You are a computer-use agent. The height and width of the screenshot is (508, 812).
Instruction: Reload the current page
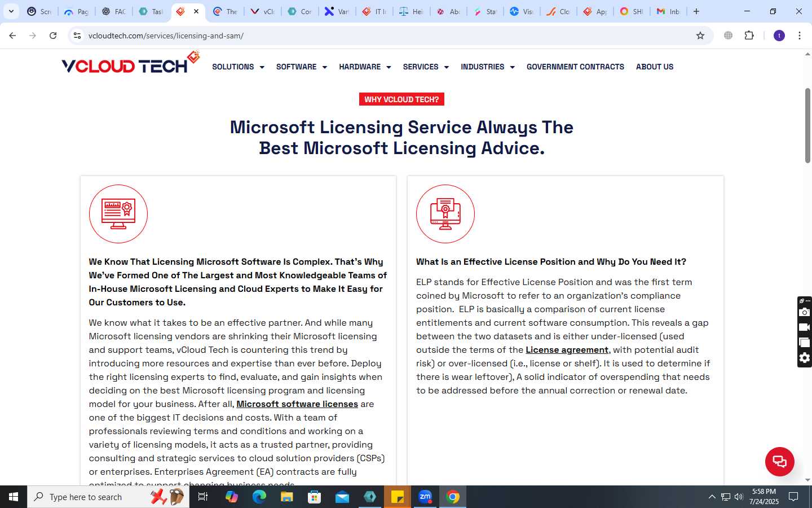pos(53,36)
